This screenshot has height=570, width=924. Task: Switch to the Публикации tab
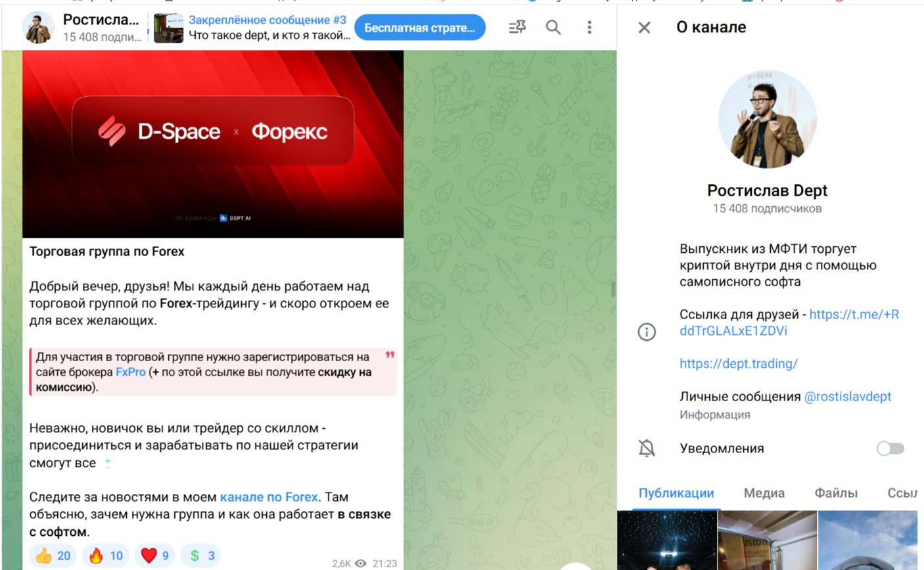[x=676, y=493]
